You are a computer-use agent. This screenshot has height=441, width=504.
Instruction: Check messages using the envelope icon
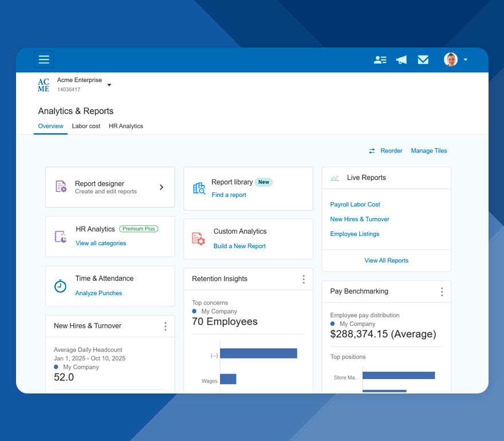(423, 59)
